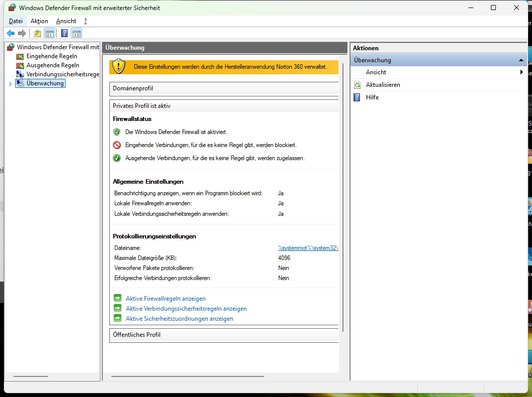Toggle the action pane toolbar icon

tap(77, 33)
